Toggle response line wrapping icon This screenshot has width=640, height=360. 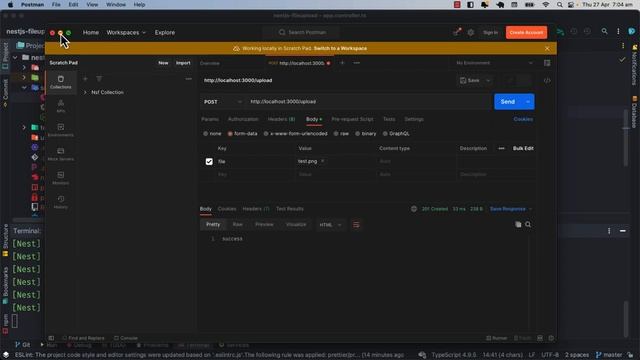point(356,225)
